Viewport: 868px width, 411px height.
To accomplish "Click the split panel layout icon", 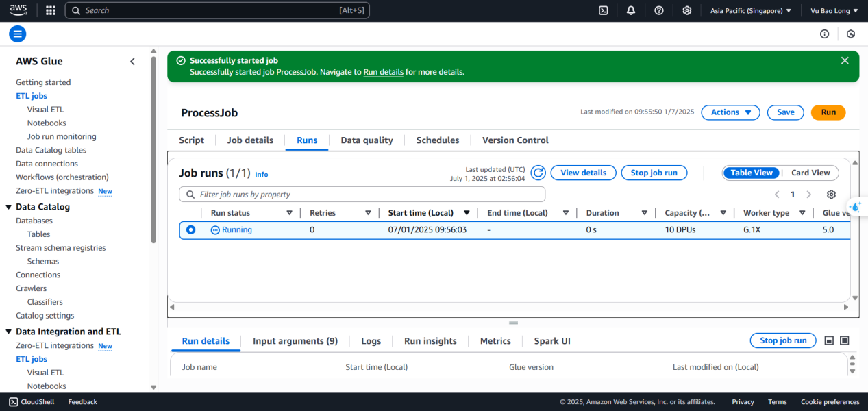I will click(x=829, y=340).
